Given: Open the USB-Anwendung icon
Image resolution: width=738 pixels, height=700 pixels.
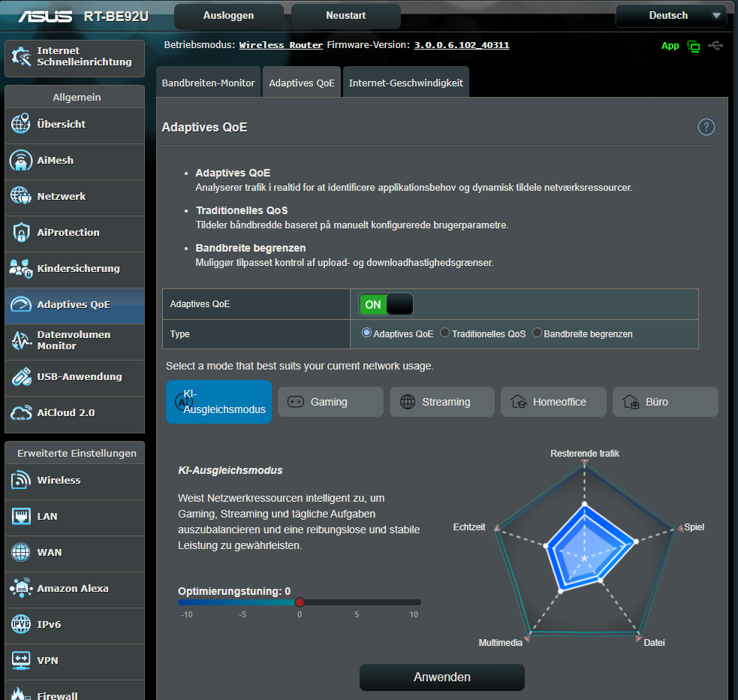Looking at the screenshot, I should 21,376.
